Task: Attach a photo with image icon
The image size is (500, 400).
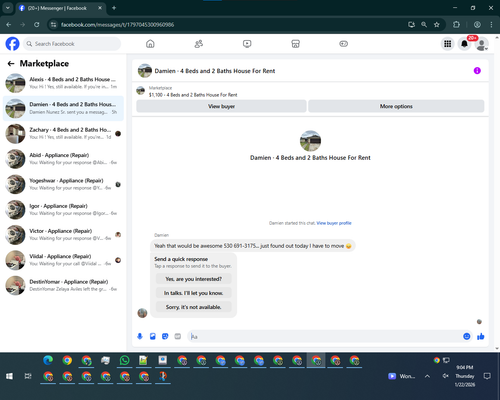Action: click(x=153, y=336)
